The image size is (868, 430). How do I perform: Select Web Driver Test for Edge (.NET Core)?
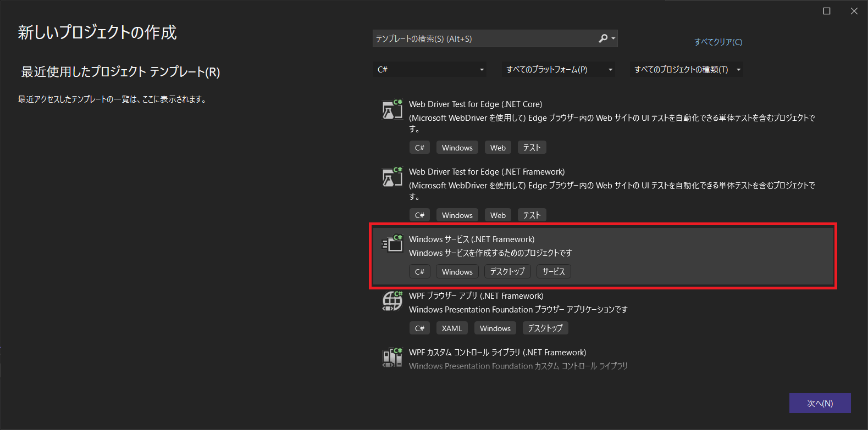point(475,104)
